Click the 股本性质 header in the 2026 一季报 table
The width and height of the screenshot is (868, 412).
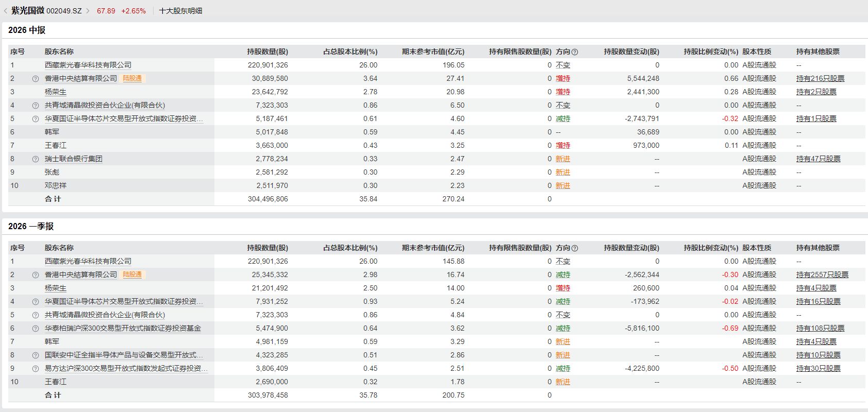pyautogui.click(x=757, y=248)
